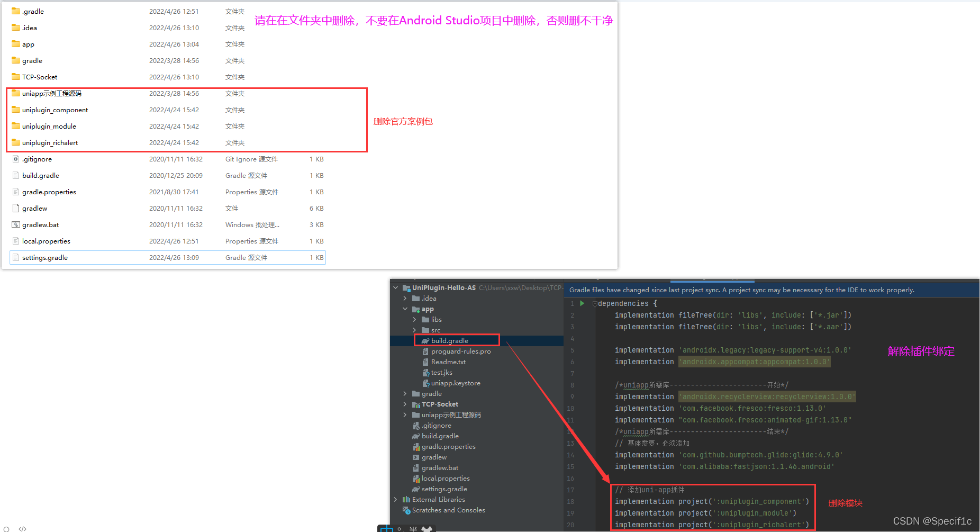Click the fastjson dependency line in editor
The height and width of the screenshot is (532, 980).
coord(724,466)
